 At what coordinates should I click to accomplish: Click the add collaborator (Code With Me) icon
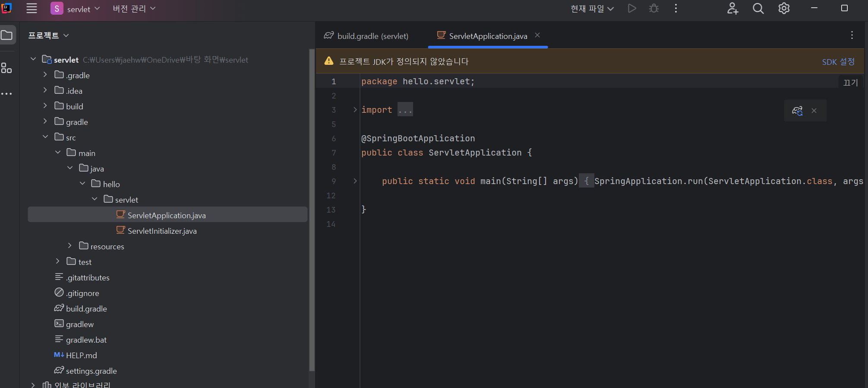732,8
